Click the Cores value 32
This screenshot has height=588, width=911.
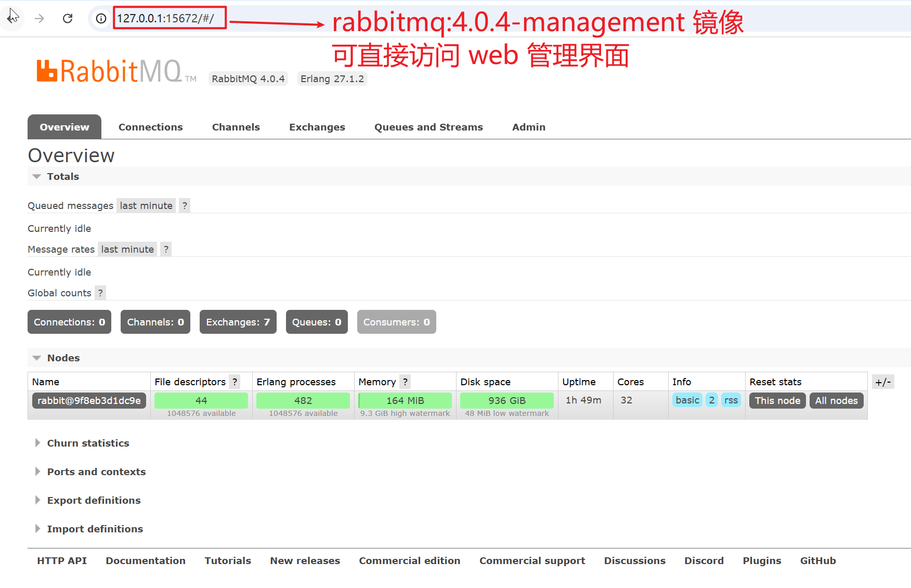point(627,400)
